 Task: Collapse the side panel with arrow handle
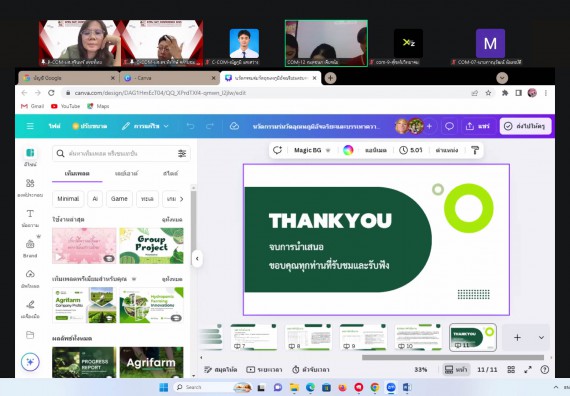197,259
